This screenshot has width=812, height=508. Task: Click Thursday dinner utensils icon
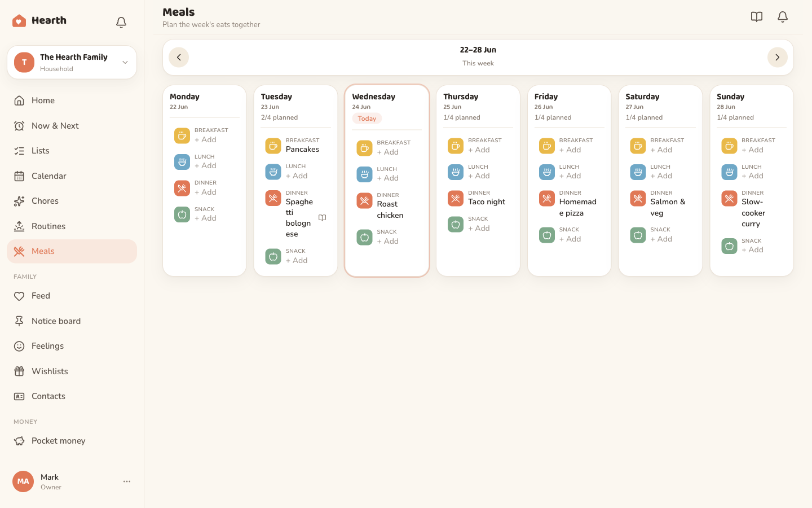coord(456,198)
